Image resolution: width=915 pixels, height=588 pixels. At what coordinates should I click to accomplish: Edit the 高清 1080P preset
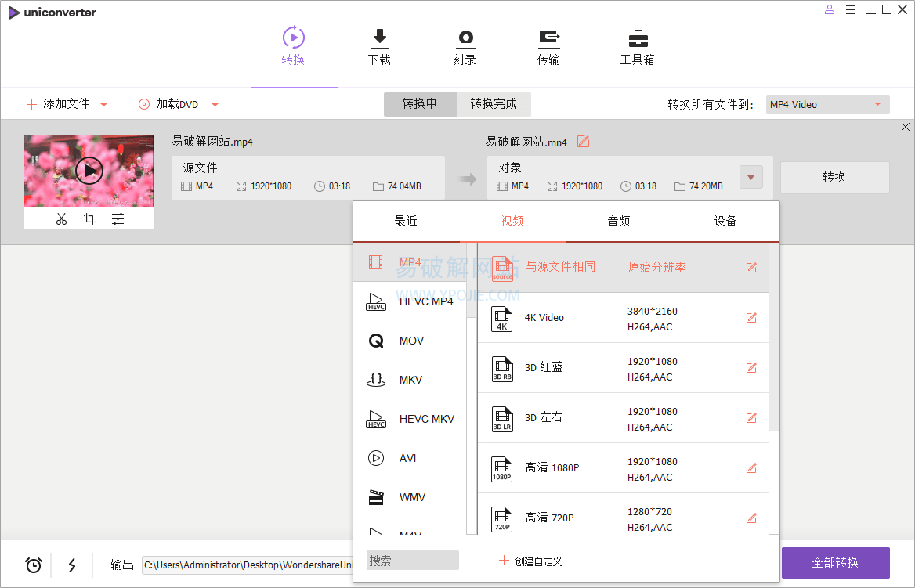[751, 468]
